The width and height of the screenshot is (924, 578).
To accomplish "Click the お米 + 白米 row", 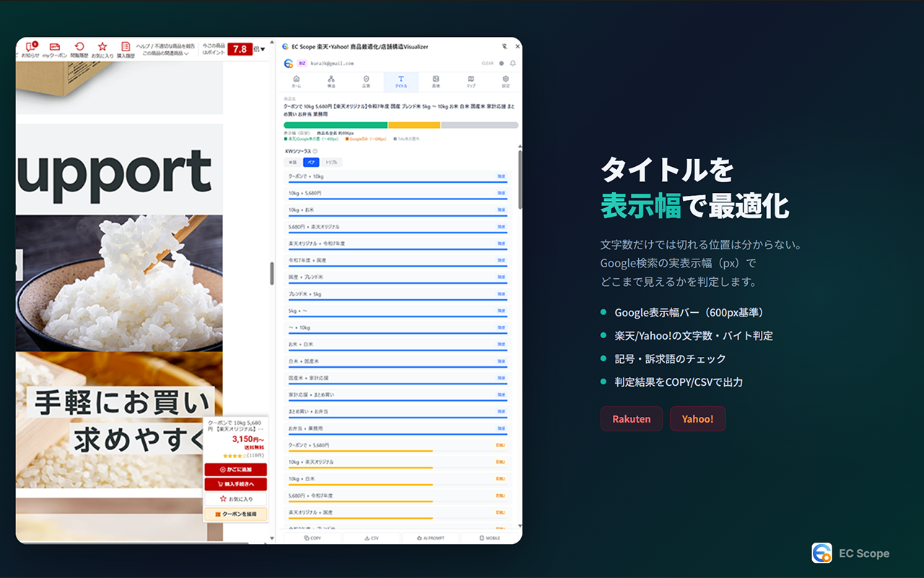I will (x=398, y=345).
